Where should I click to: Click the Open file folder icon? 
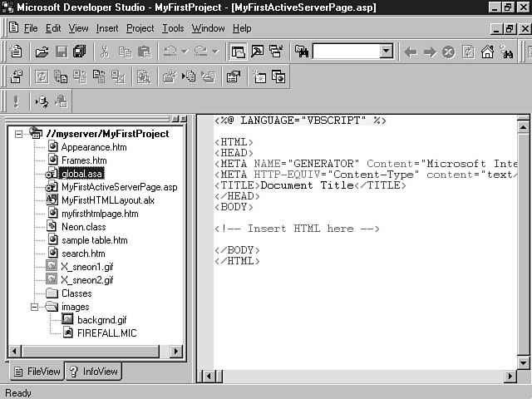[x=42, y=52]
